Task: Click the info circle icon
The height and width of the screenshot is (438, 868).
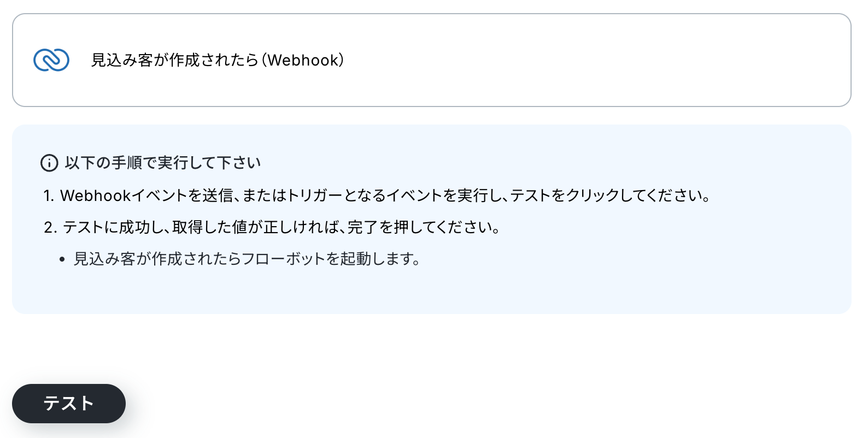Action: pyautogui.click(x=49, y=163)
